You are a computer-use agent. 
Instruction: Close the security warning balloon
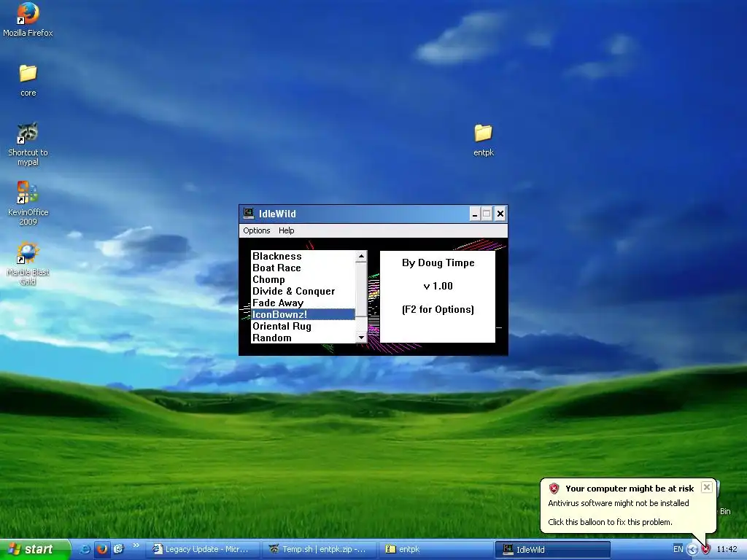[x=707, y=487]
